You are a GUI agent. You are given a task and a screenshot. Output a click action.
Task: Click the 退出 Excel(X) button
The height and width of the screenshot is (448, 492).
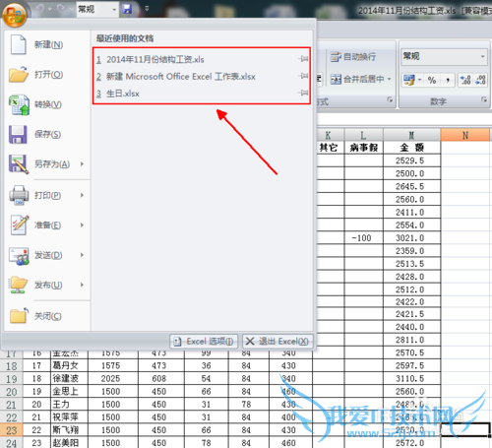tap(277, 342)
